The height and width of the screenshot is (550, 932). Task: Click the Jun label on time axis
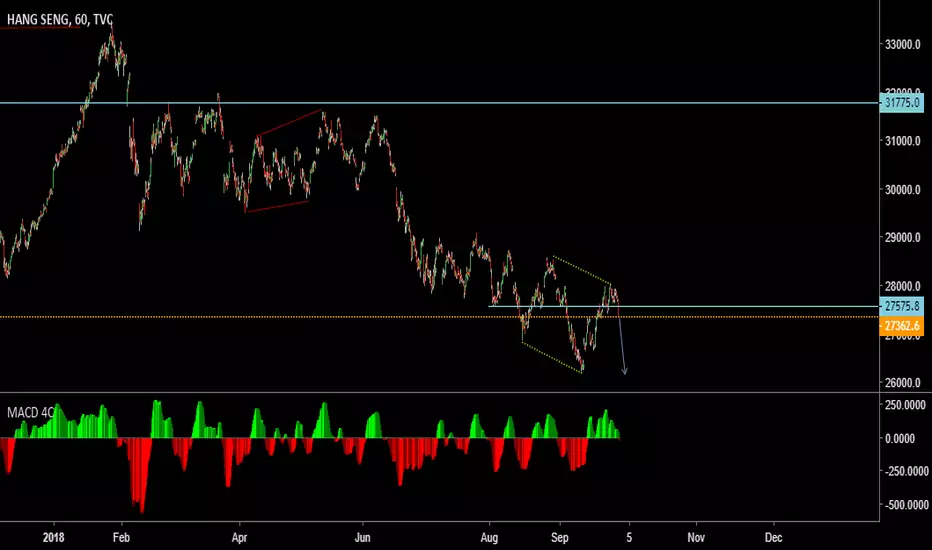[363, 538]
